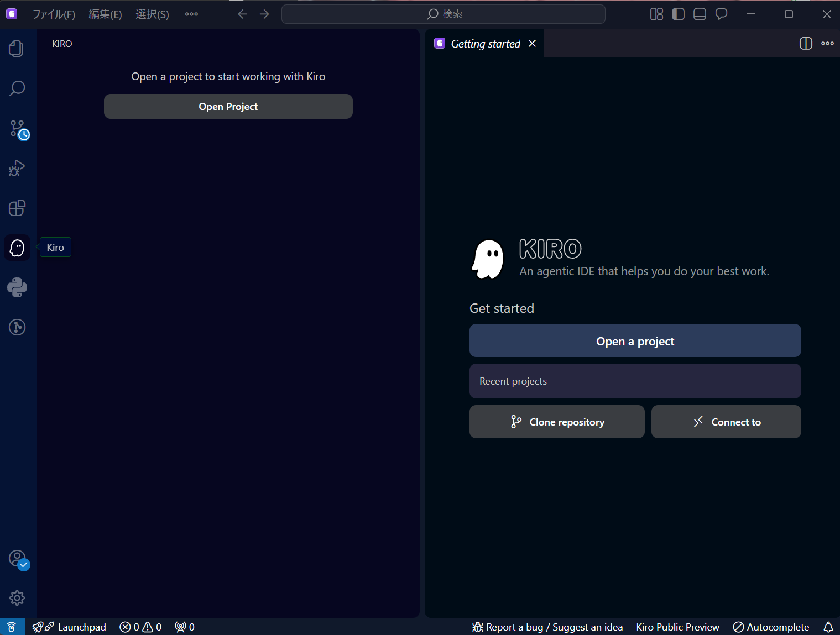Click the Clone repository button

[557, 422]
